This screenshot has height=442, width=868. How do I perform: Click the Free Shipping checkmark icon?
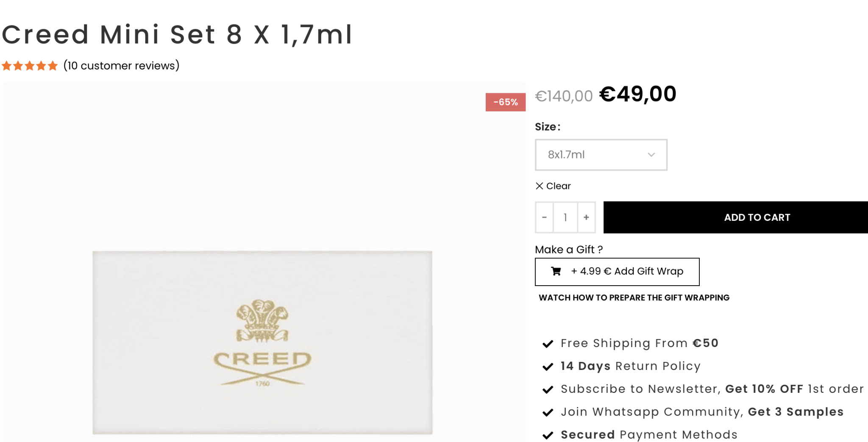[548, 344]
